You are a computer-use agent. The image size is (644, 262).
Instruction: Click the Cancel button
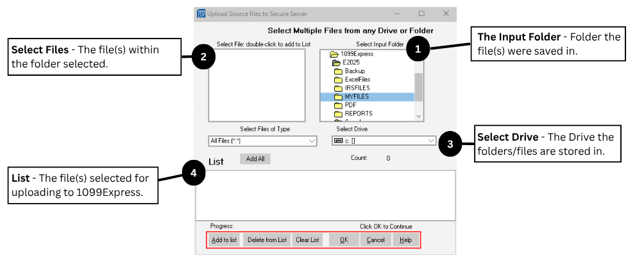point(375,240)
